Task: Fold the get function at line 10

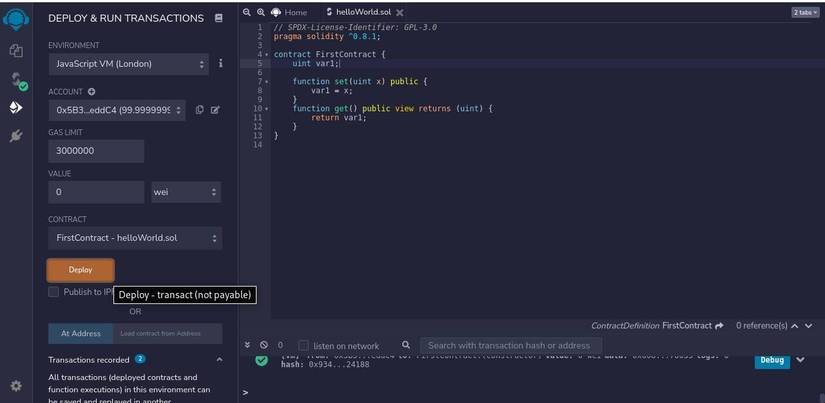Action: (267, 109)
